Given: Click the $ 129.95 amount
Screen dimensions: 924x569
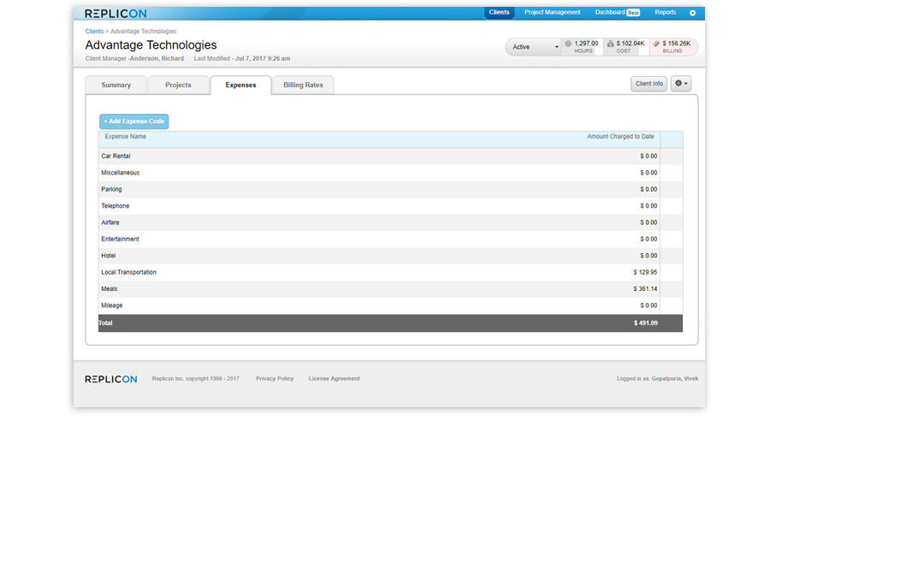Looking at the screenshot, I should [645, 272].
